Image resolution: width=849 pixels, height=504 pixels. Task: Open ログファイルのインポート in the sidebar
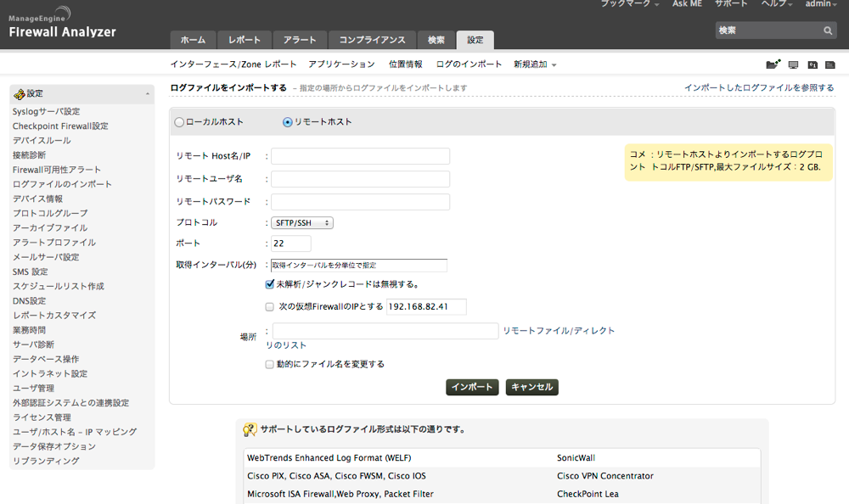[x=62, y=185]
